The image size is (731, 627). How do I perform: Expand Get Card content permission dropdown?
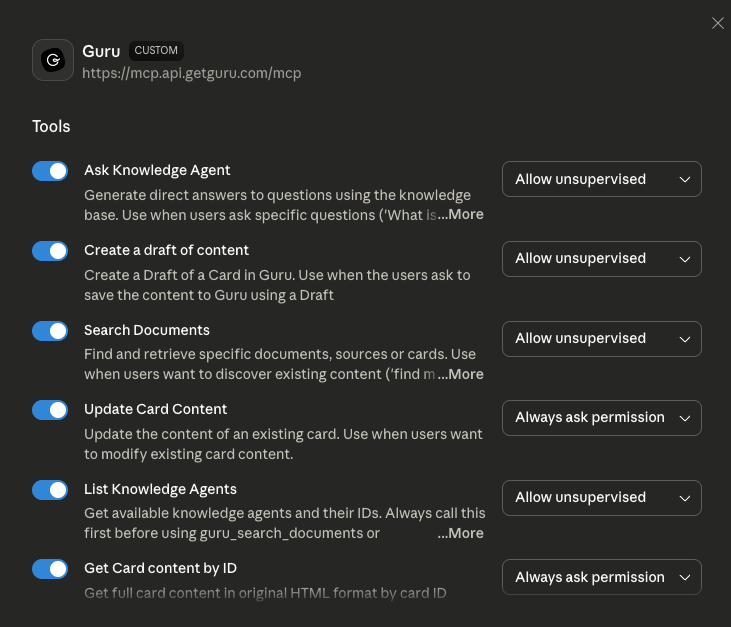click(601, 577)
